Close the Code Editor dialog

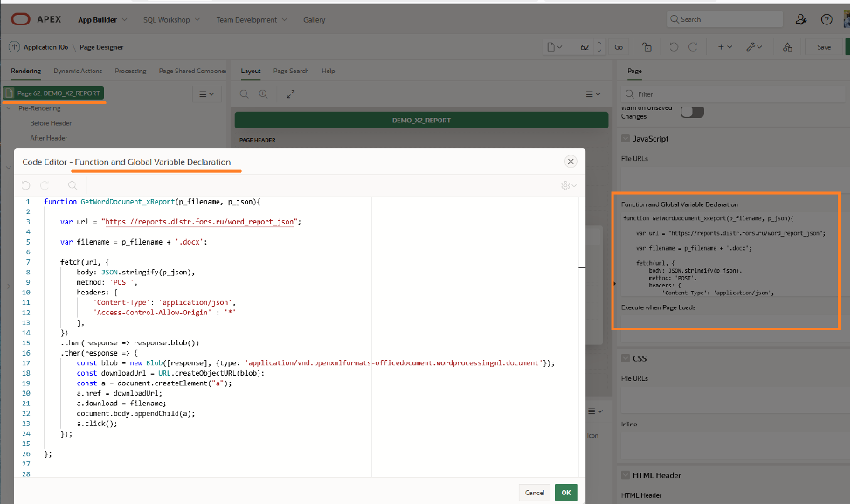[571, 161]
